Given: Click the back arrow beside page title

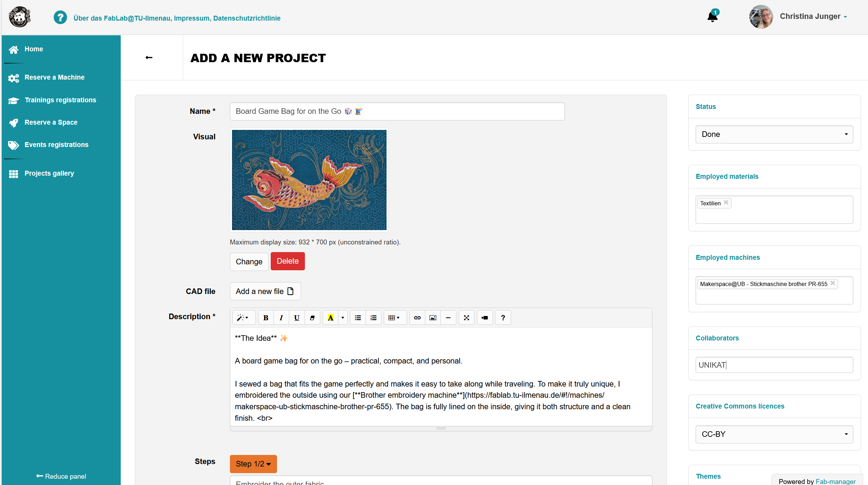Looking at the screenshot, I should pos(149,58).
